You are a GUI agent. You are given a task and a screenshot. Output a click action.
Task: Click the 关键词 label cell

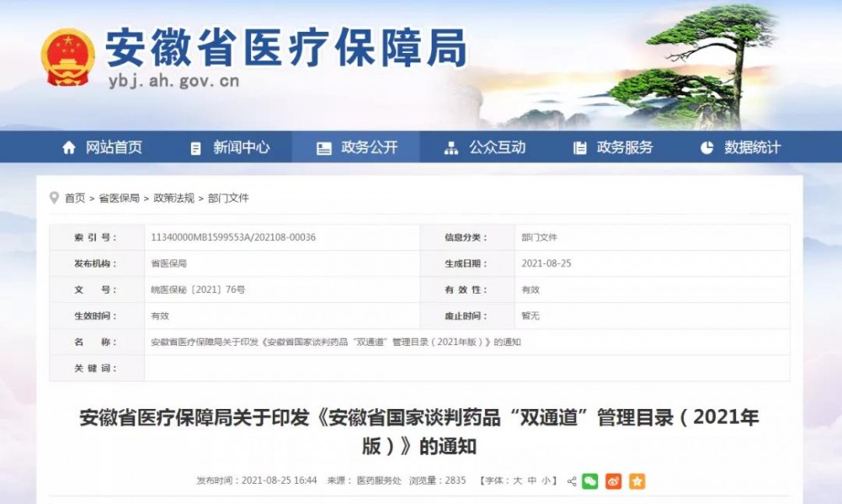click(x=97, y=369)
